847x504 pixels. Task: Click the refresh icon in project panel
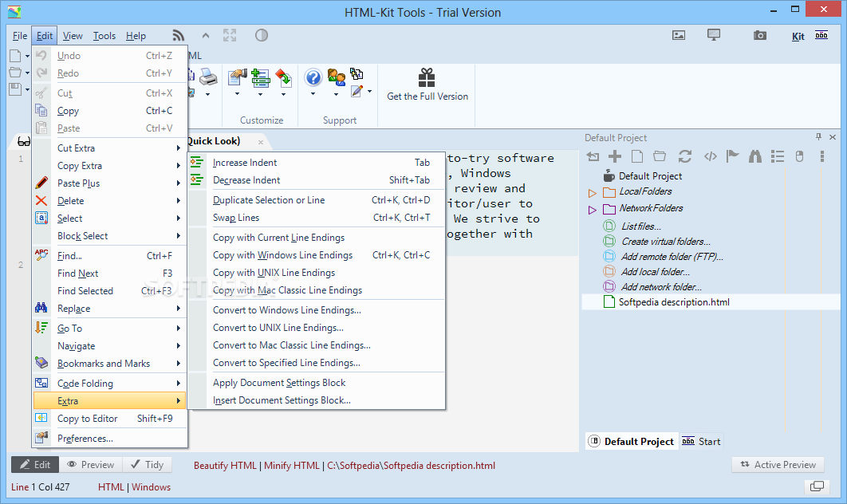(685, 156)
